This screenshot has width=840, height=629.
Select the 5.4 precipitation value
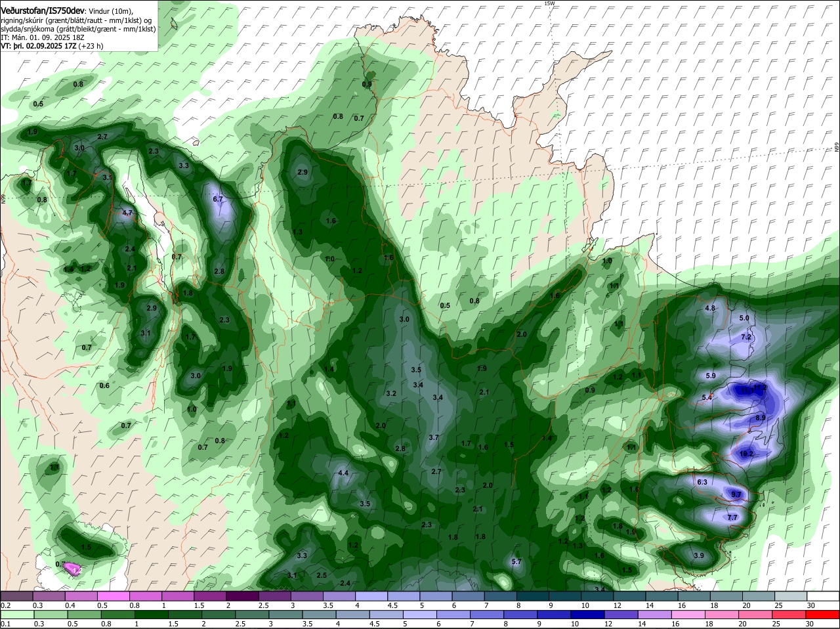[x=707, y=397]
